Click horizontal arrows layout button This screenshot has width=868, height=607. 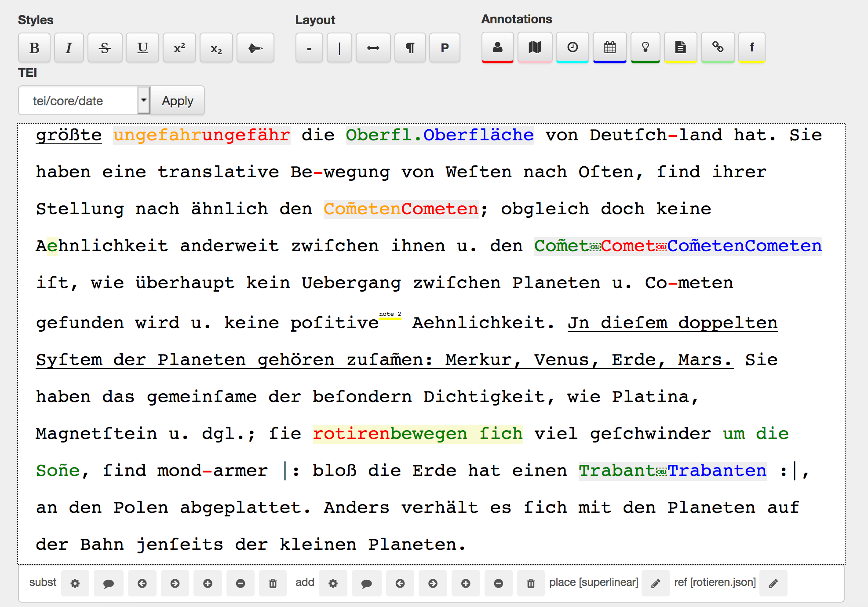(x=373, y=48)
